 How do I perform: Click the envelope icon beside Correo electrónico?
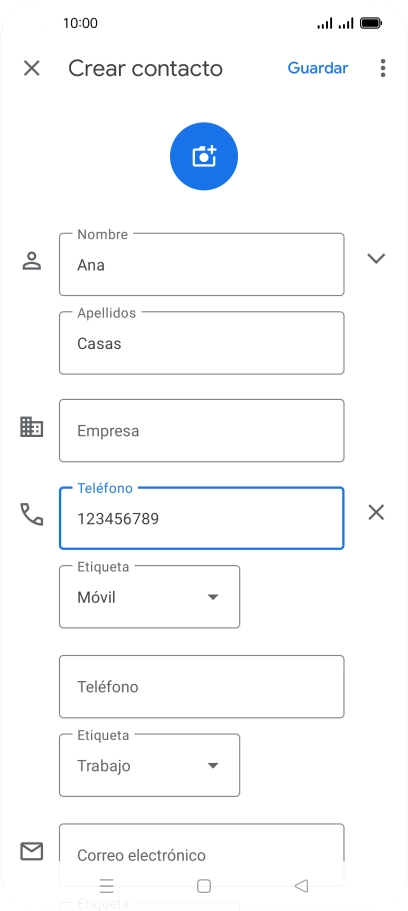click(32, 851)
